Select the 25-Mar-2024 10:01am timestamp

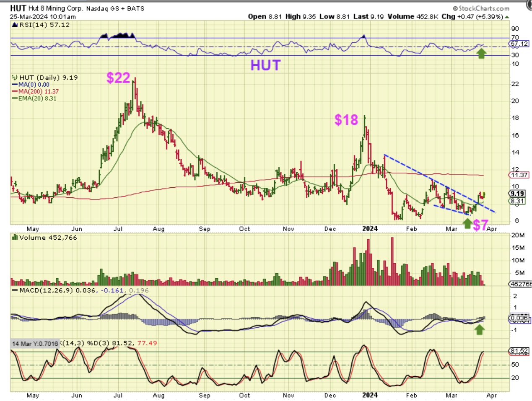[43, 17]
